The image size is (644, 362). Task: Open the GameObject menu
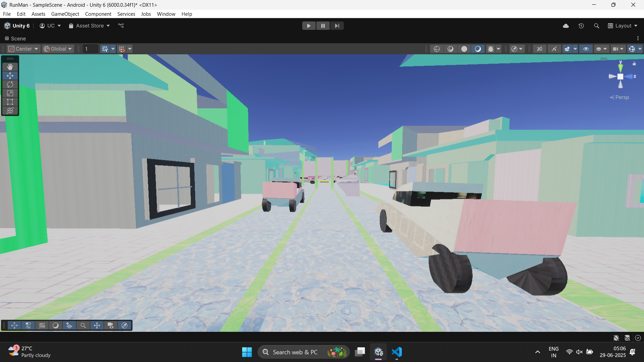click(65, 14)
